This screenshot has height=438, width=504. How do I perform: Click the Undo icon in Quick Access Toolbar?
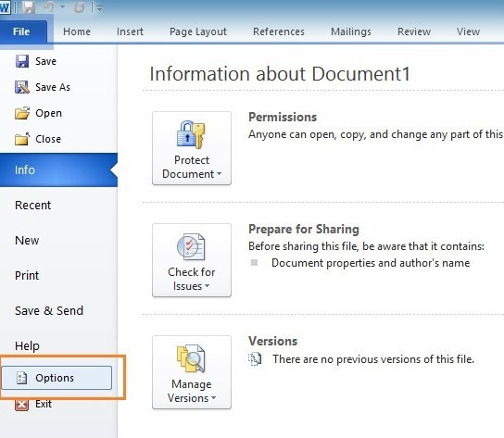point(49,7)
